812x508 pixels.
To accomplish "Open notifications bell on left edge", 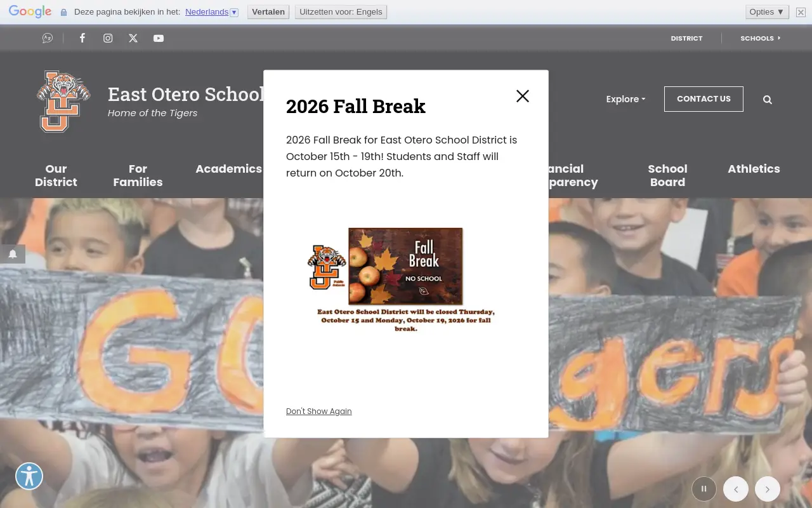I will point(13,254).
